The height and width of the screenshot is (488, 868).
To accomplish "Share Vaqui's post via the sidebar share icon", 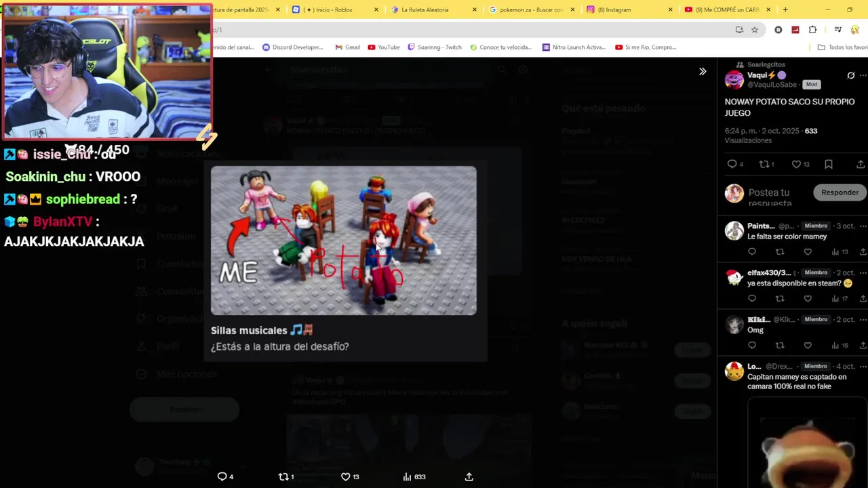I will [861, 164].
